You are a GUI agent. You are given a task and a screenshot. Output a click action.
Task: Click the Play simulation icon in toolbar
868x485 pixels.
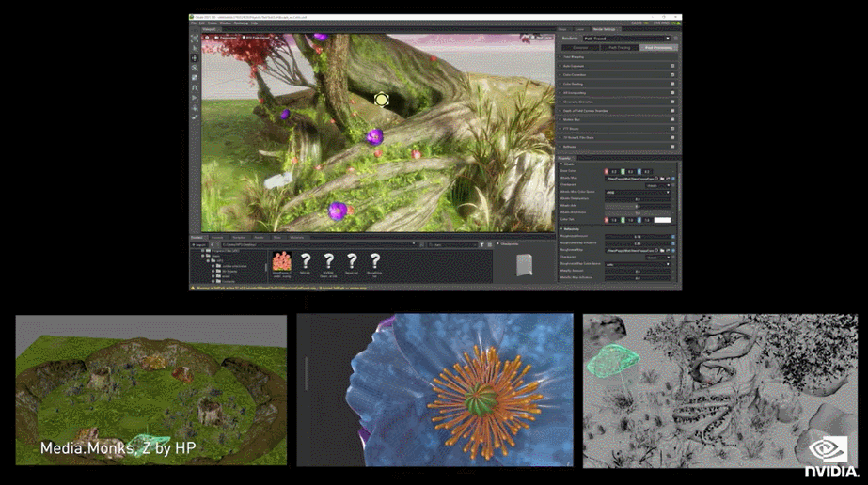click(195, 98)
